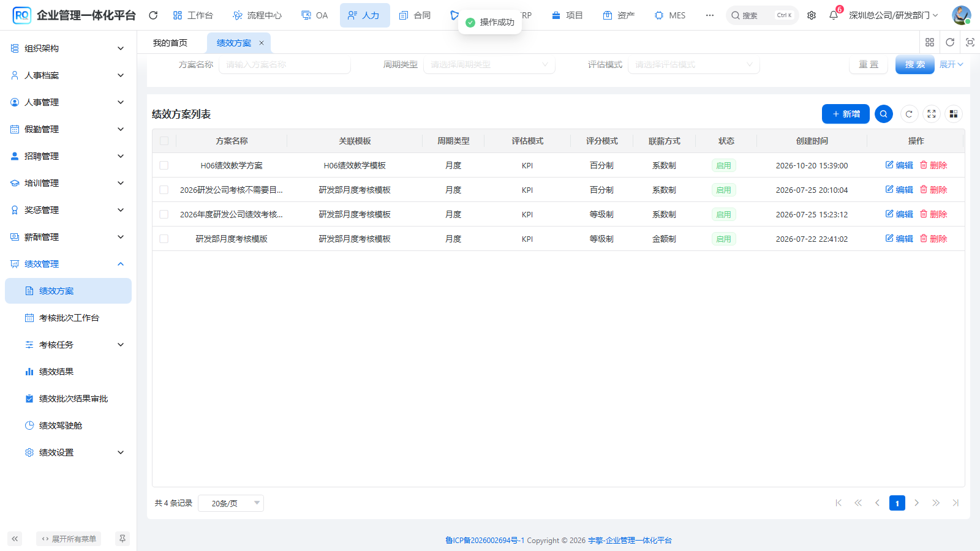This screenshot has width=980, height=551.
Task: Click the tab layout grid icon
Action: coord(930,42)
